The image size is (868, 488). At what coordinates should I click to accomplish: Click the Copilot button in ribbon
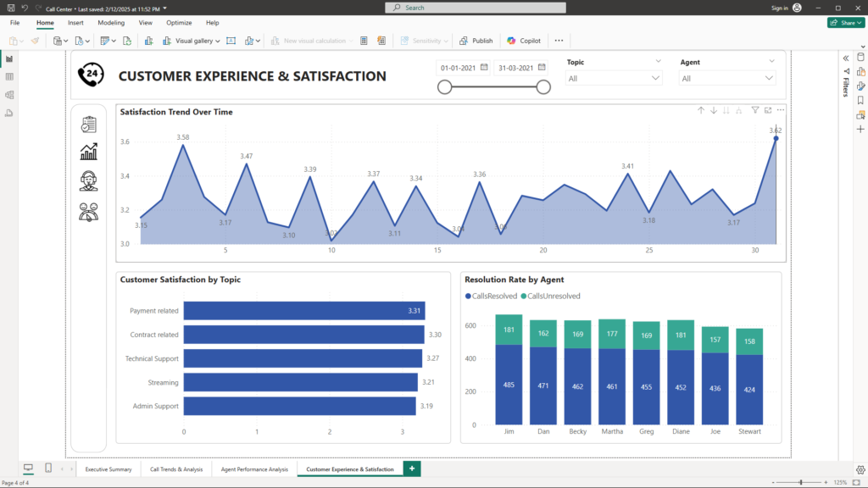pos(524,41)
